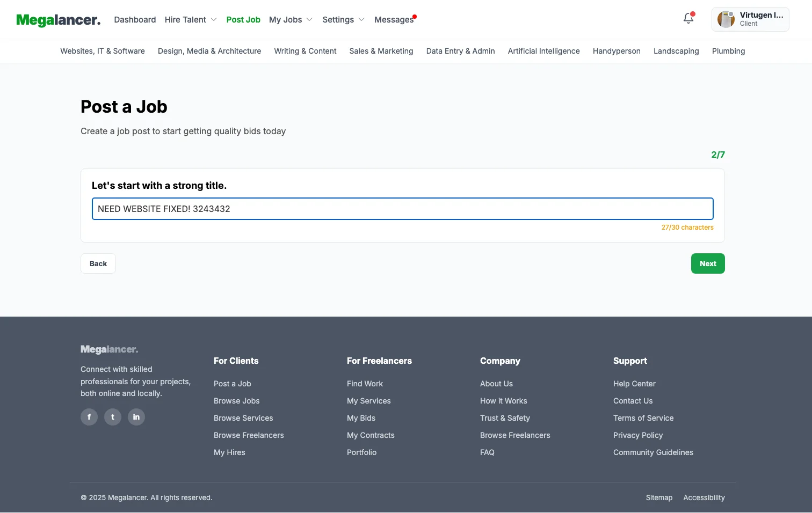Open the LinkedIn social icon in footer
Screen dimensions: 812x513
[136, 417]
